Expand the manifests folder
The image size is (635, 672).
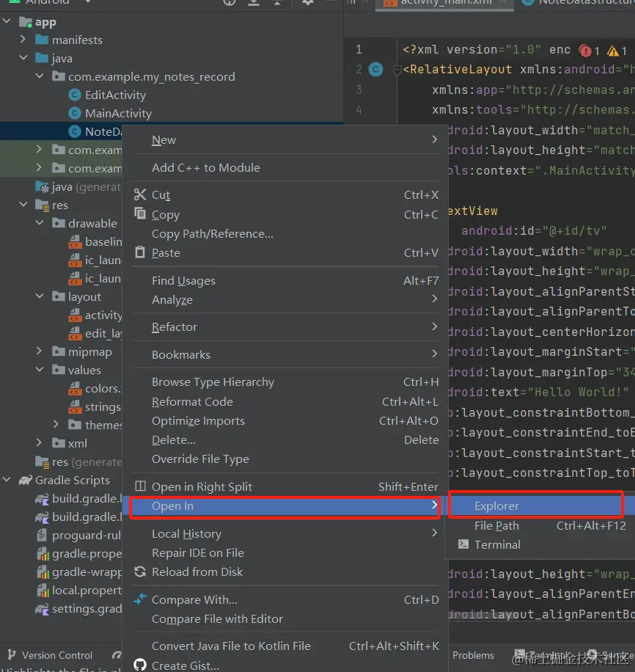click(23, 39)
